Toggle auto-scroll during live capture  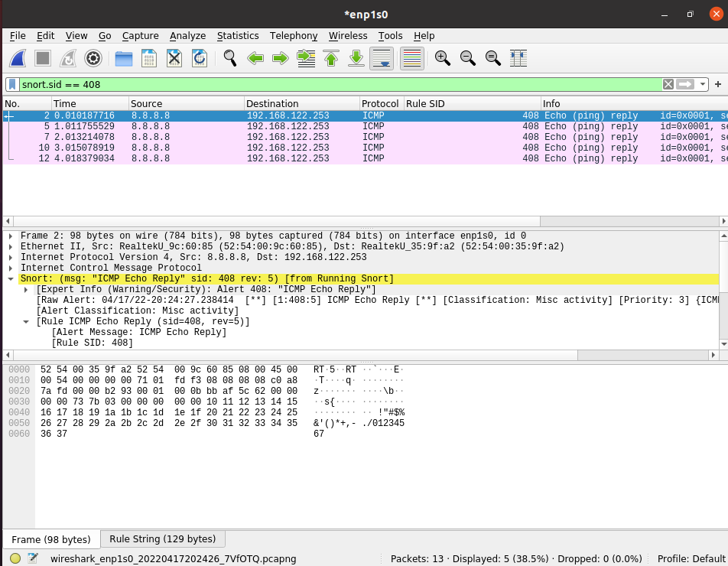tap(382, 58)
